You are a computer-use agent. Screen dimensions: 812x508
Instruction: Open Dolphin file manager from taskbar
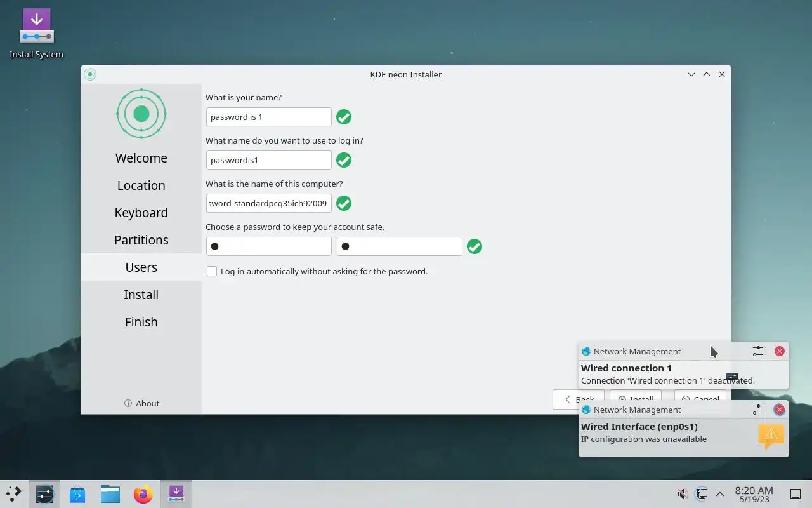110,493
